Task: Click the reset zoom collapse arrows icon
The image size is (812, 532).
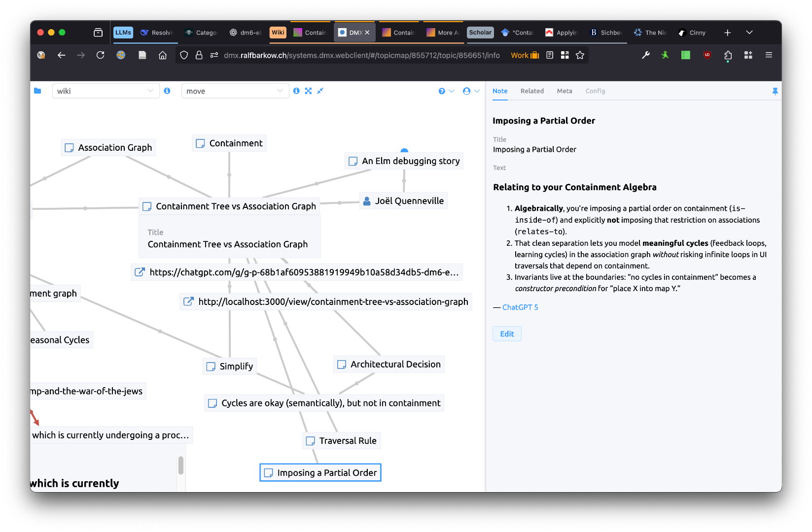Action: point(320,91)
